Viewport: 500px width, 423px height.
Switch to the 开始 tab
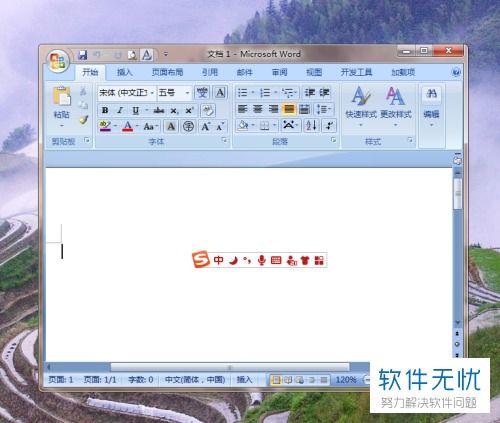[90, 72]
